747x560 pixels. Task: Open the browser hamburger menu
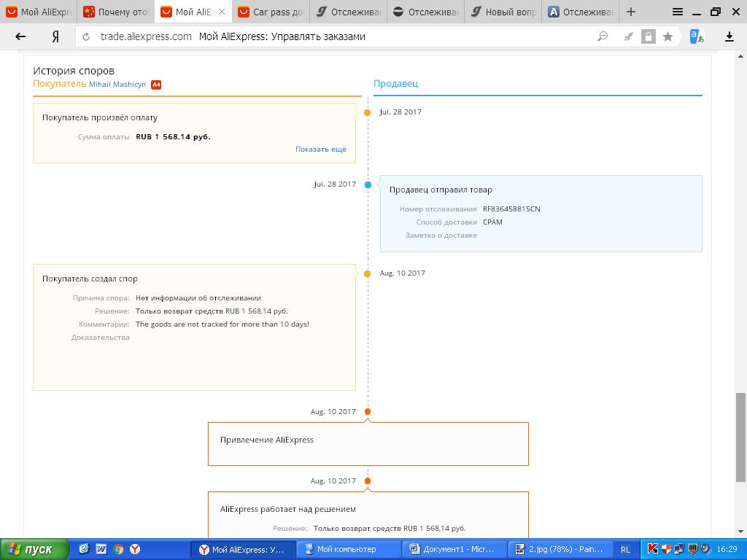678,12
